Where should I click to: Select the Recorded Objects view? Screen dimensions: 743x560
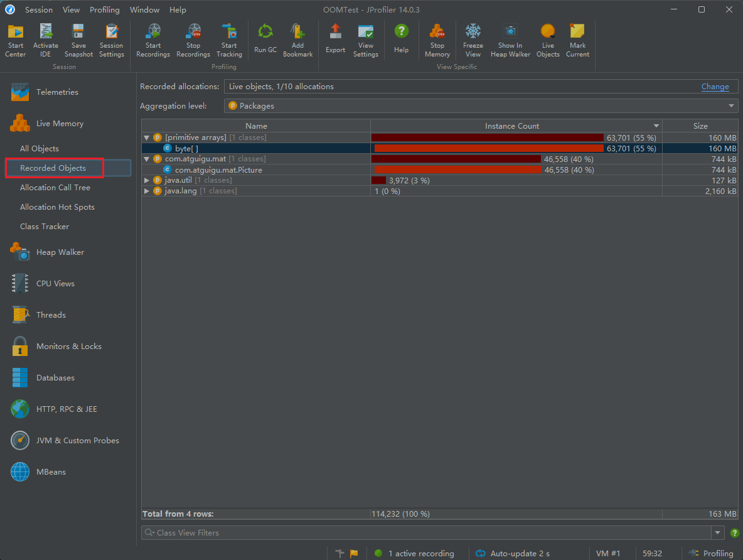(x=53, y=168)
